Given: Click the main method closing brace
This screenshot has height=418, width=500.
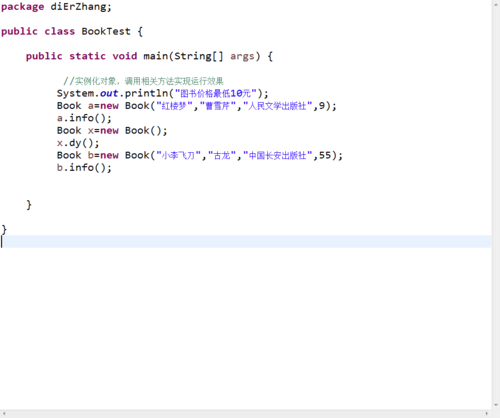Looking at the screenshot, I should point(29,205).
